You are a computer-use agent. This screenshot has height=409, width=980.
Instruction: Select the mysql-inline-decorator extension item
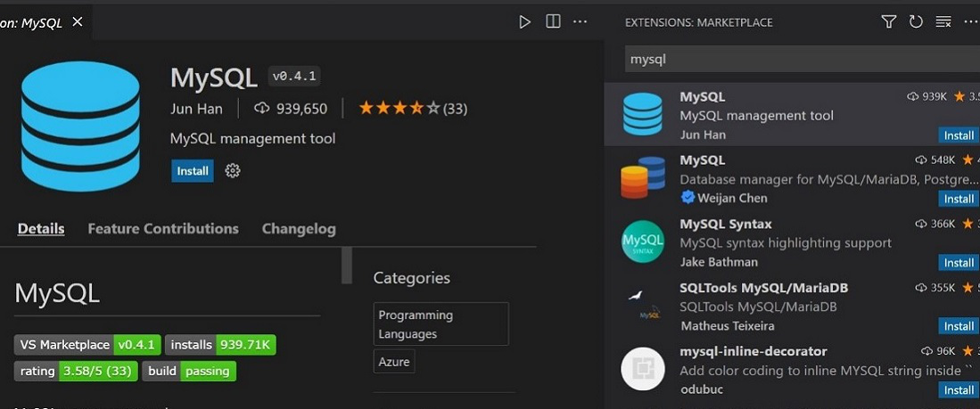(x=793, y=370)
